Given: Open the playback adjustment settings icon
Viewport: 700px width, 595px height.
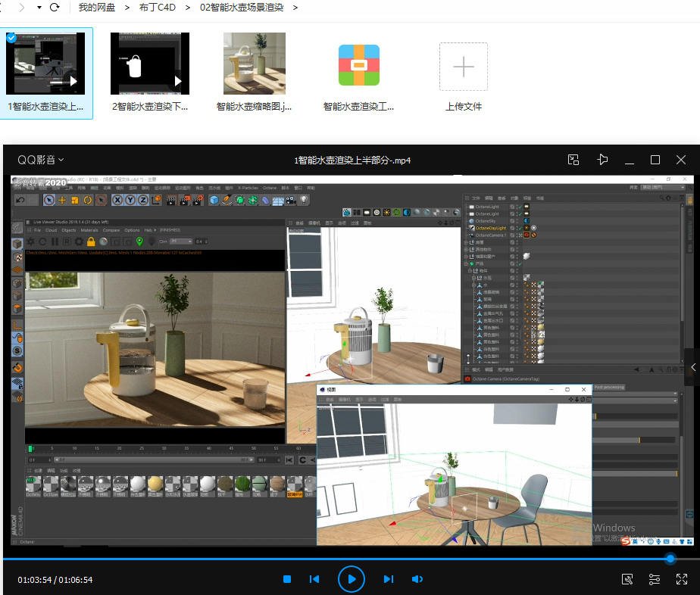Looking at the screenshot, I should tap(655, 579).
